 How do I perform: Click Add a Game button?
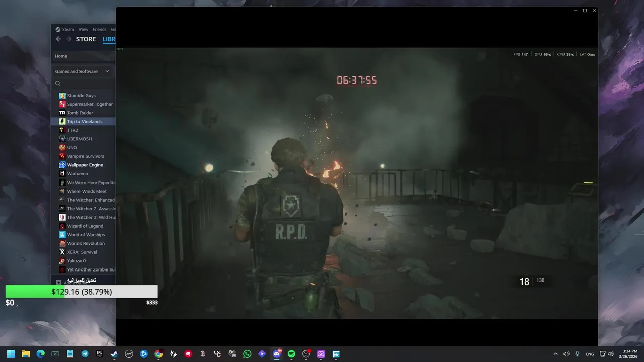(73, 283)
